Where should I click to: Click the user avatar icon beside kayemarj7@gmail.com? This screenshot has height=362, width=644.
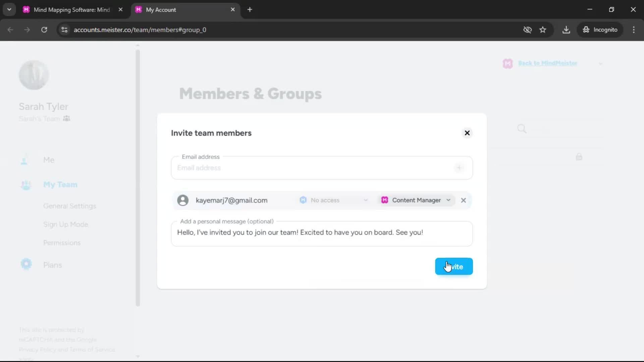(x=183, y=200)
